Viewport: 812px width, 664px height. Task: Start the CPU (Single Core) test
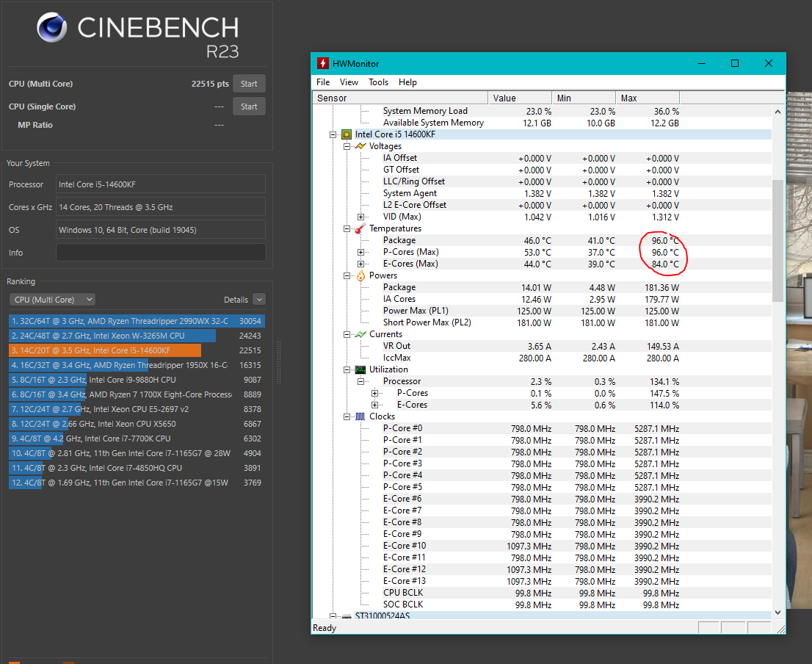(249, 107)
